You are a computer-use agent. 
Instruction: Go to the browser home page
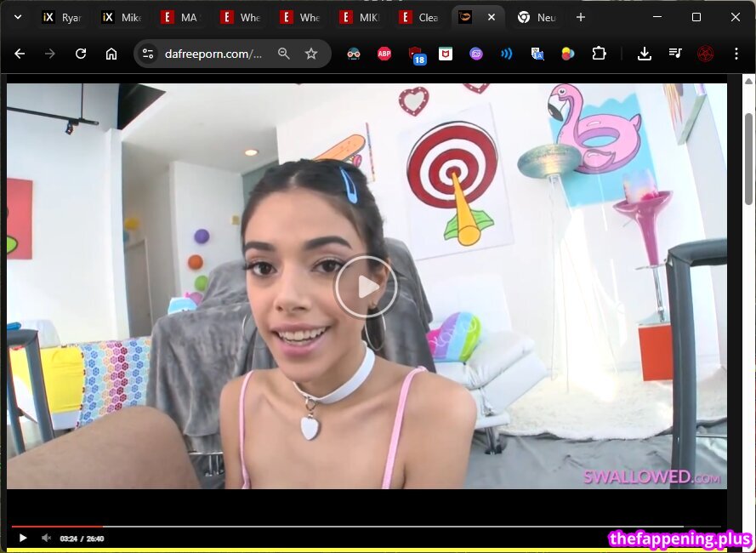click(x=111, y=54)
